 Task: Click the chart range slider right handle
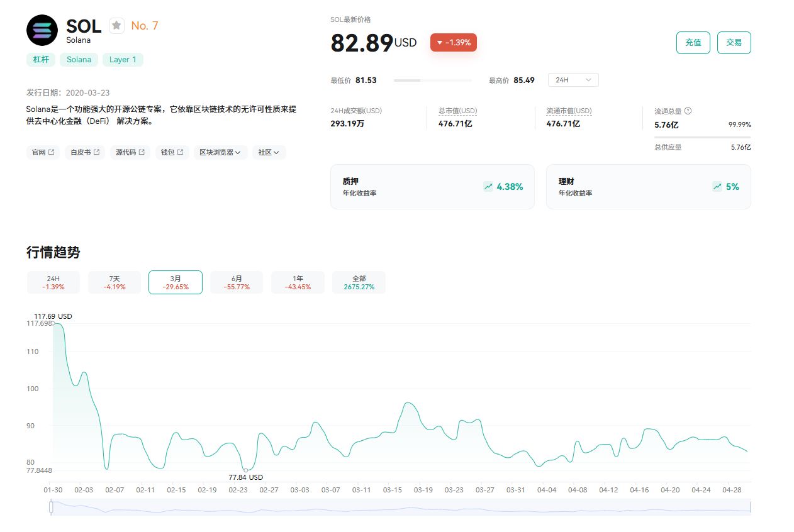(x=751, y=507)
